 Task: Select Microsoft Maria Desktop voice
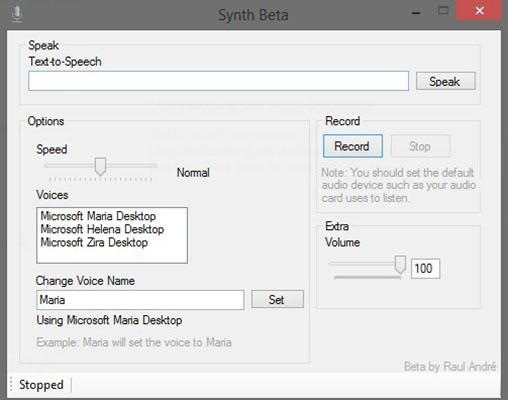click(98, 216)
